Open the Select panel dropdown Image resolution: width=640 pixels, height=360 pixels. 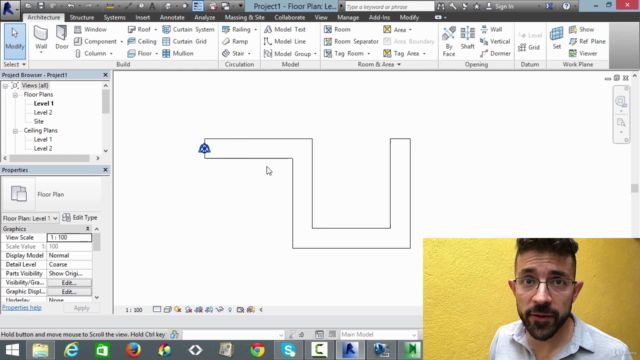point(15,64)
